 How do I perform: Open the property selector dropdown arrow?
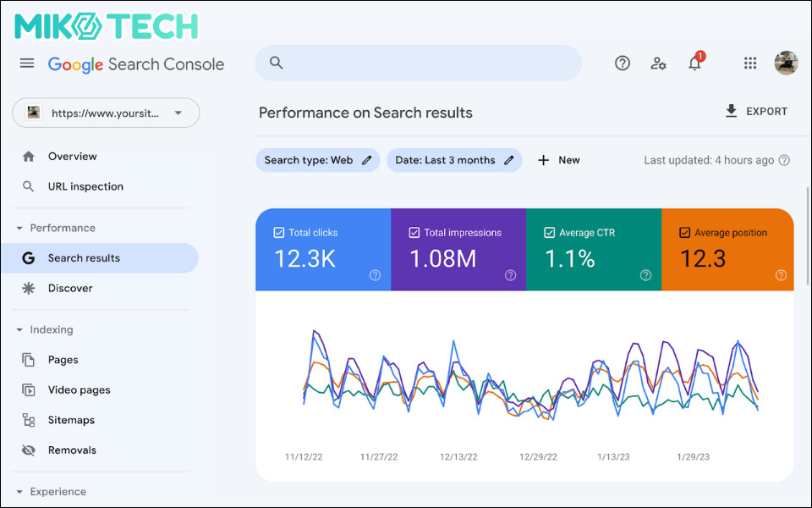(x=178, y=113)
